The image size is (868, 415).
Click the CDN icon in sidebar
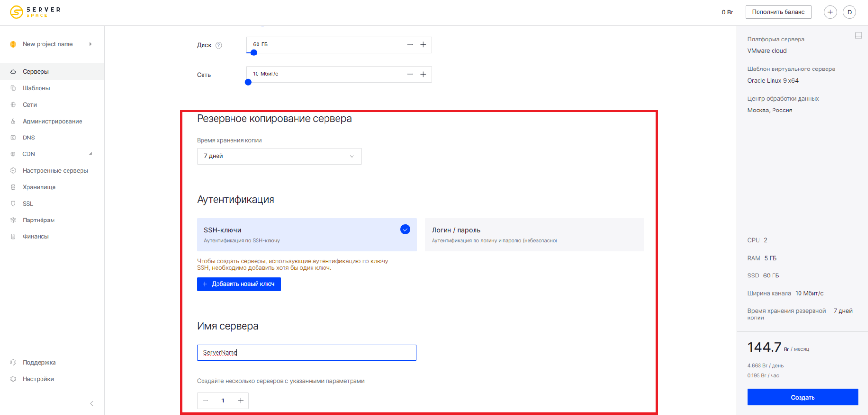(x=13, y=154)
